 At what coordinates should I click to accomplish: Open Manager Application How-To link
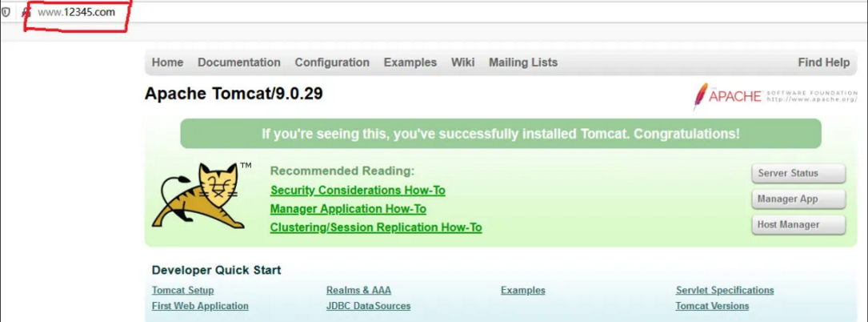click(x=348, y=209)
